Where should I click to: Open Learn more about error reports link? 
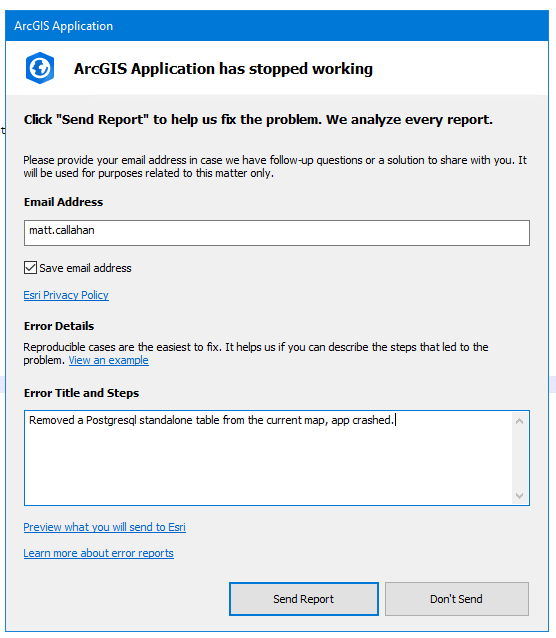[x=99, y=553]
